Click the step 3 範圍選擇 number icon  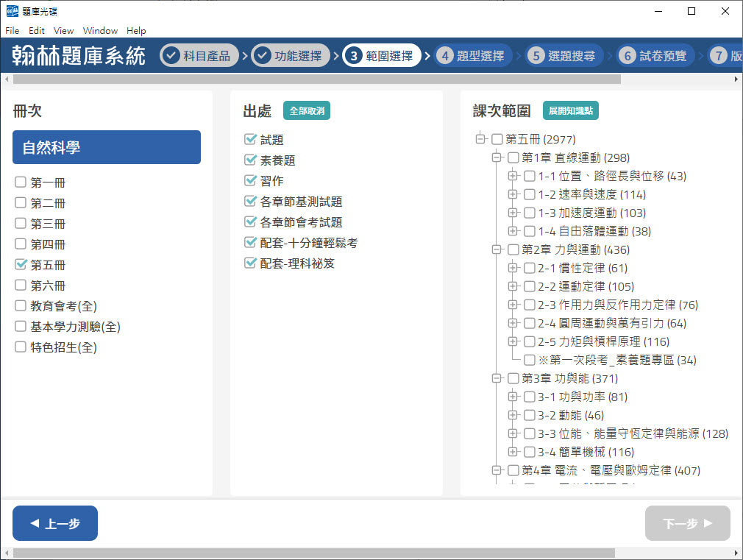[353, 56]
